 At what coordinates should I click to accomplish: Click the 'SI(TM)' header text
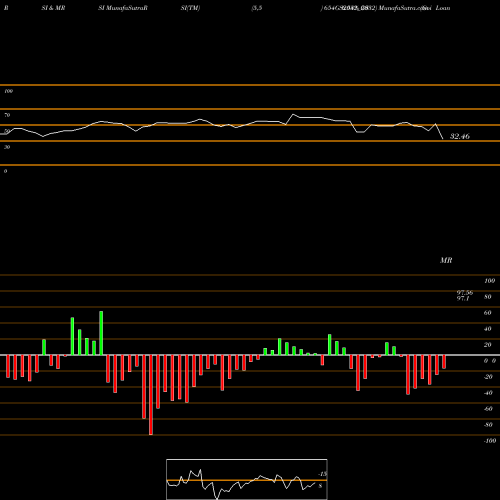point(190,8)
